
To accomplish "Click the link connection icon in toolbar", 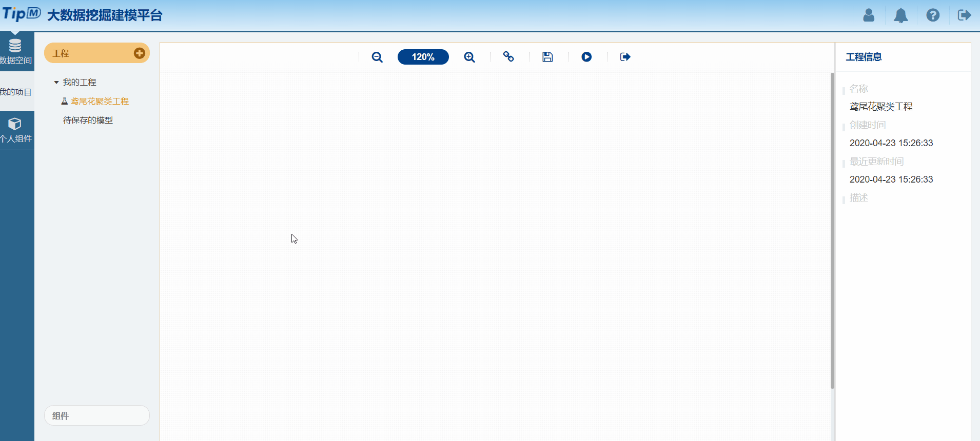I will tap(508, 57).
